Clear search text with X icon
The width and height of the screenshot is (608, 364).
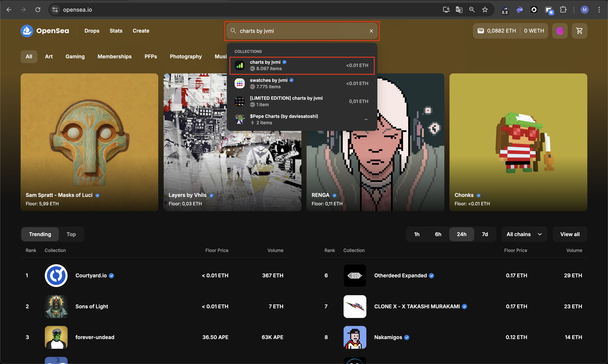click(371, 31)
